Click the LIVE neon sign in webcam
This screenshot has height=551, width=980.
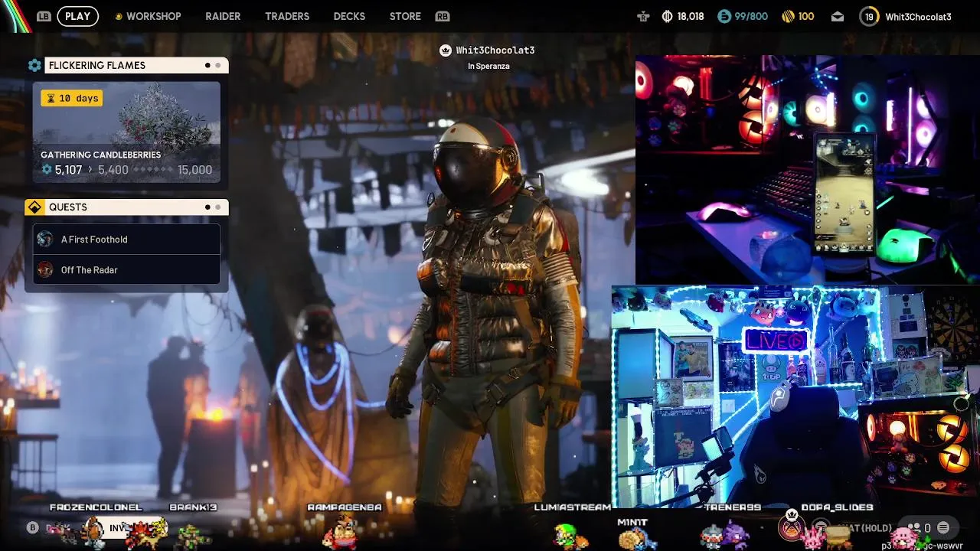(776, 341)
